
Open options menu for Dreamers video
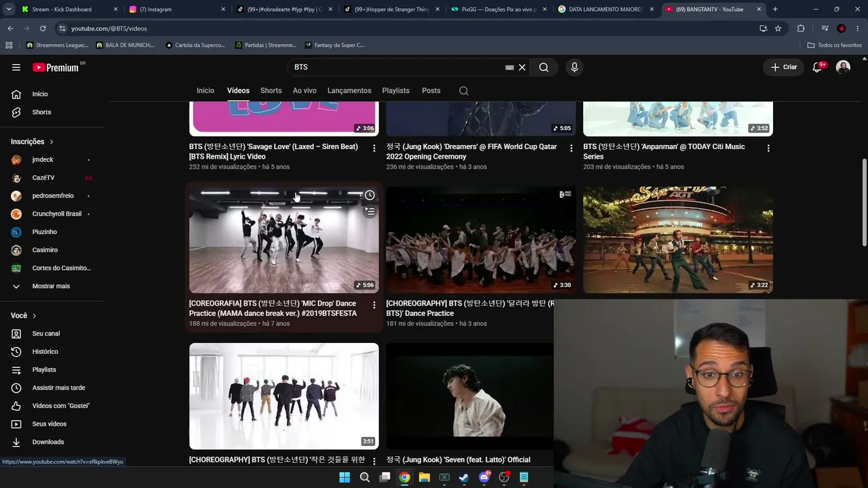571,148
